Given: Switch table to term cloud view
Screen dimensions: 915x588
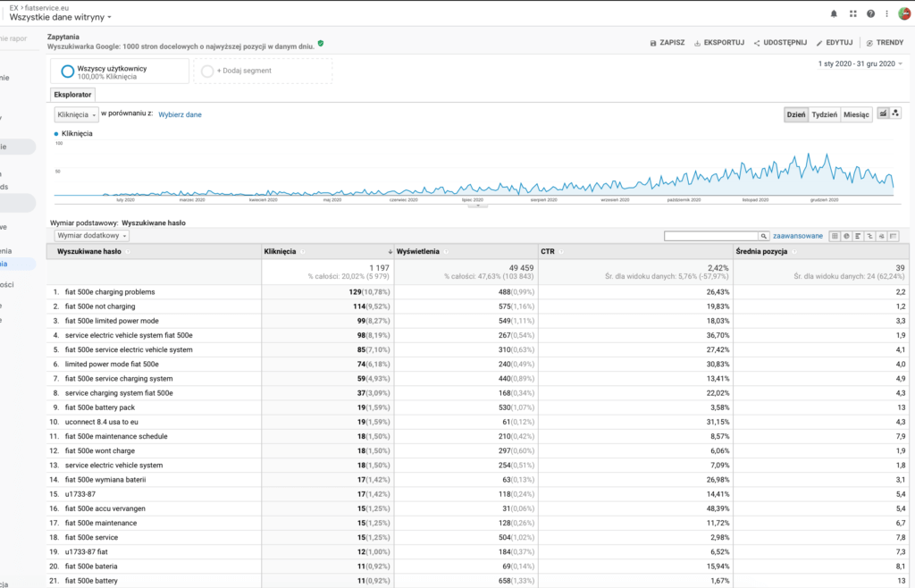Looking at the screenshot, I should pos(882,236).
